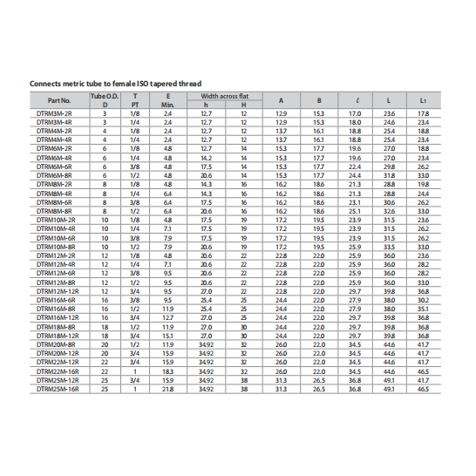Image resolution: width=476 pixels, height=476 pixels.
Task: Select part number DTRM3M-2R
Action: [x=54, y=113]
